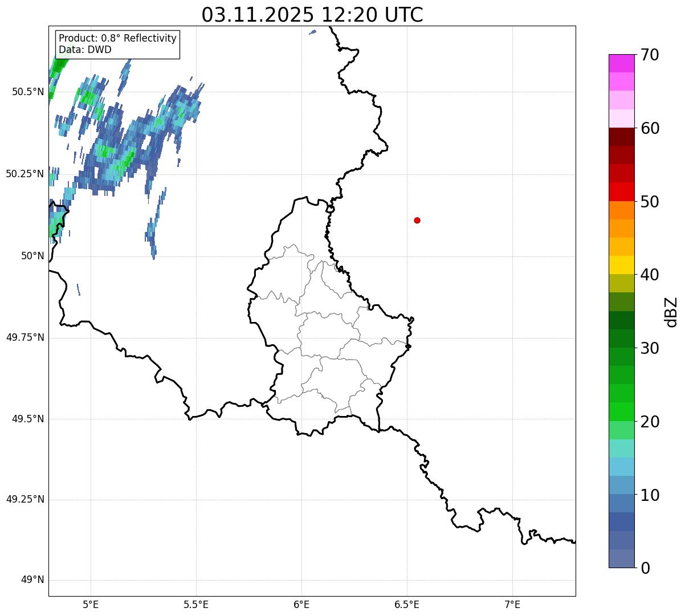Click the dark maroon swatch just below 60
Screen dimensions: 685x616
(x=622, y=137)
